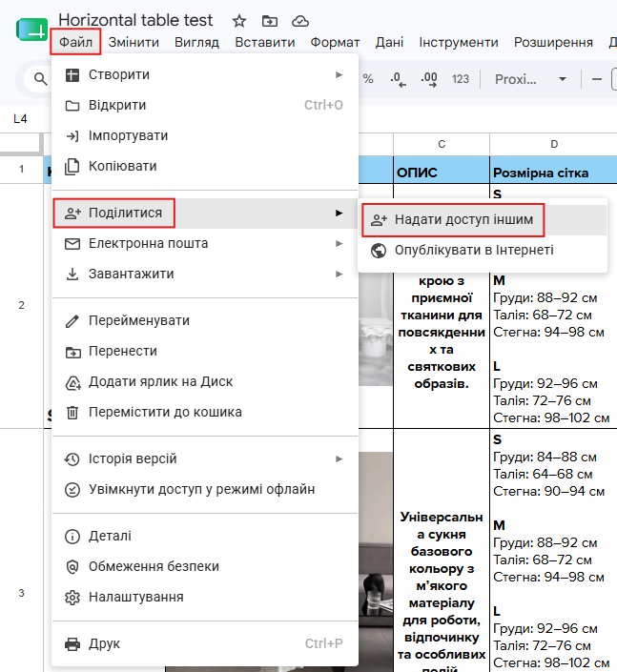Click the L4 cell name box
This screenshot has width=617, height=672.
(21, 119)
